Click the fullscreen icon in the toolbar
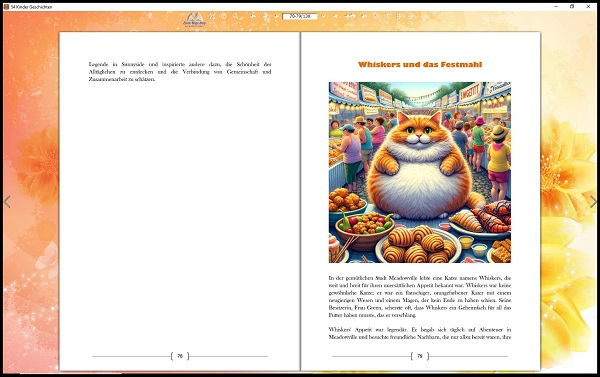600x377 pixels. point(212,16)
